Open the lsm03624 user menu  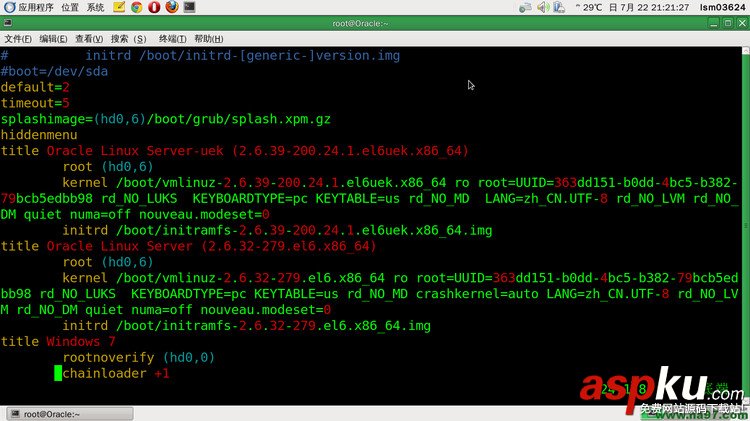[x=722, y=7]
